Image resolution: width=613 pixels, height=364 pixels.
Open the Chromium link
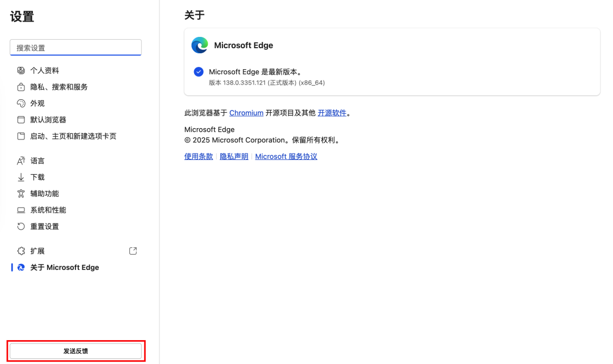pyautogui.click(x=246, y=113)
